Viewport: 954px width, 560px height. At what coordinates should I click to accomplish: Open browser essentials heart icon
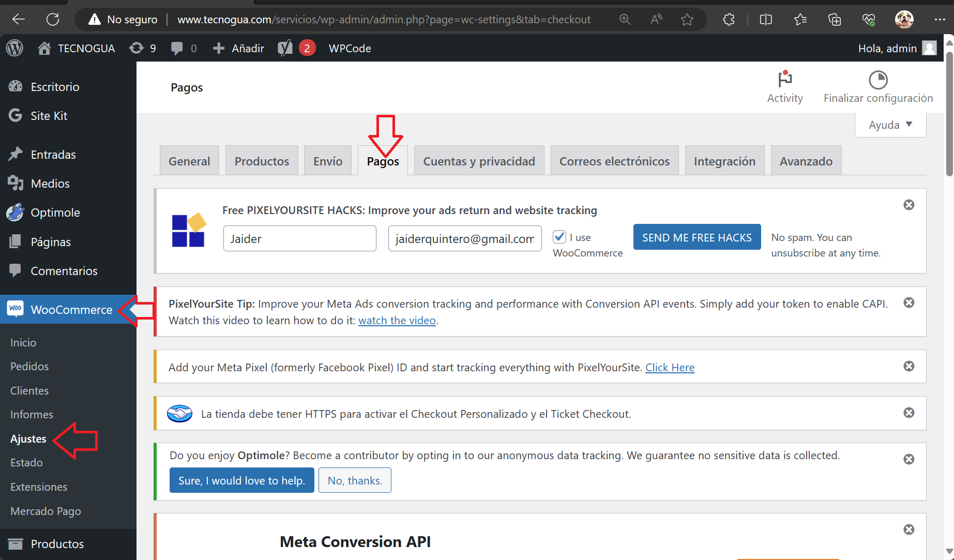pyautogui.click(x=869, y=20)
